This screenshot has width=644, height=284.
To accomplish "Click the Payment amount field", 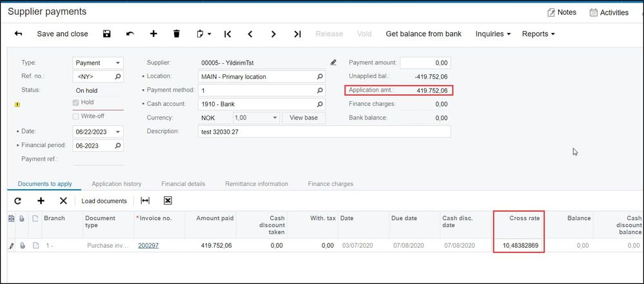I will click(425, 63).
